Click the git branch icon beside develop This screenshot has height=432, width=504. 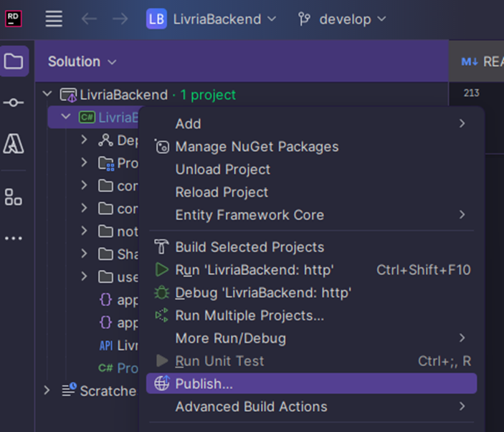304,19
